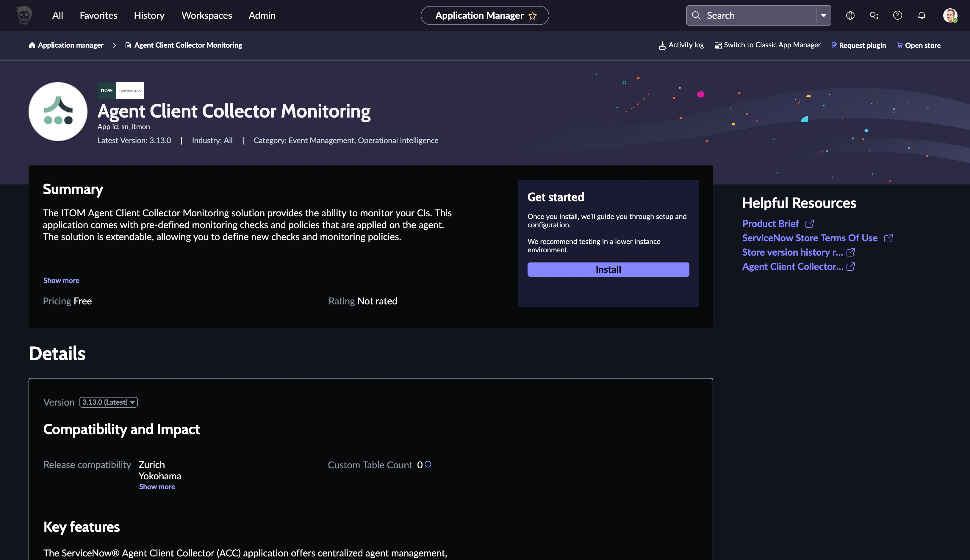Open the chat conversations icon
This screenshot has width=970, height=560.
point(874,15)
